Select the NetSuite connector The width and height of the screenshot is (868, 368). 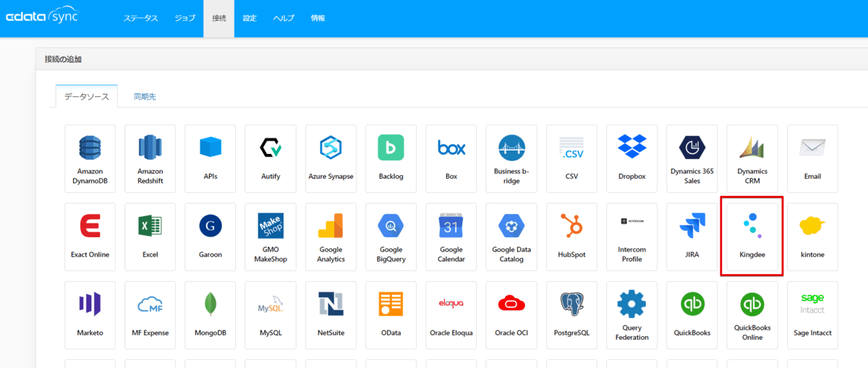(331, 315)
